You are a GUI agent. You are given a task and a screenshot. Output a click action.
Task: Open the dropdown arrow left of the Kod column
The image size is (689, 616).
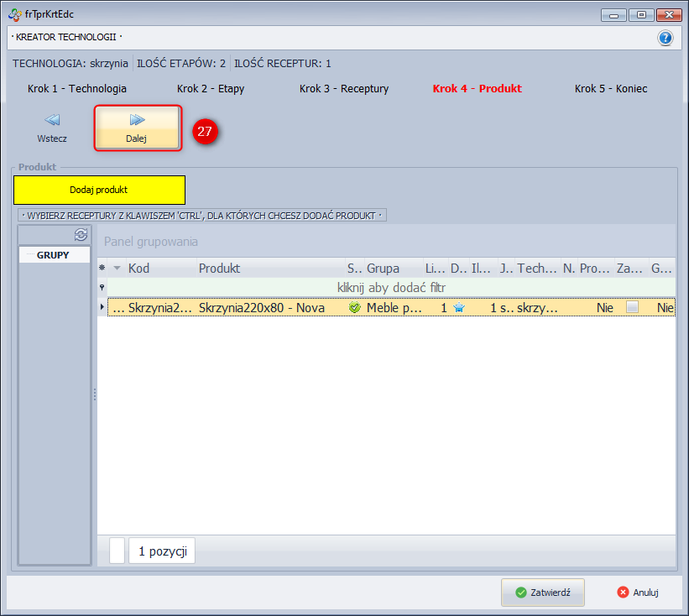click(x=117, y=269)
